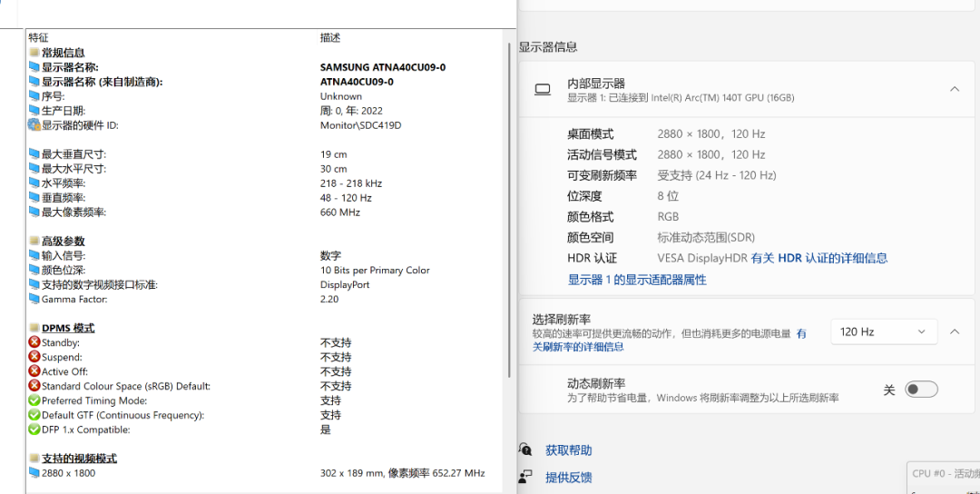Click the icon beside 颜色位深

[34, 270]
